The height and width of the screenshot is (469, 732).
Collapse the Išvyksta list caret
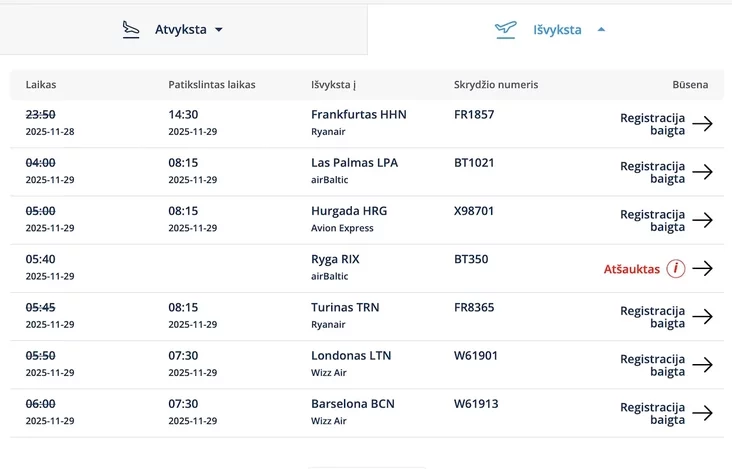click(x=601, y=30)
